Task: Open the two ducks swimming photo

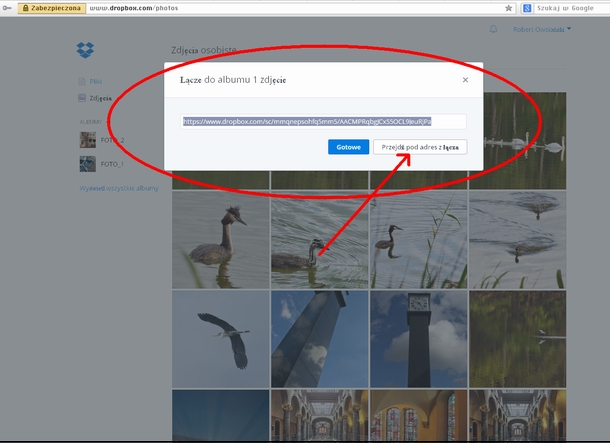Action: tap(518, 240)
